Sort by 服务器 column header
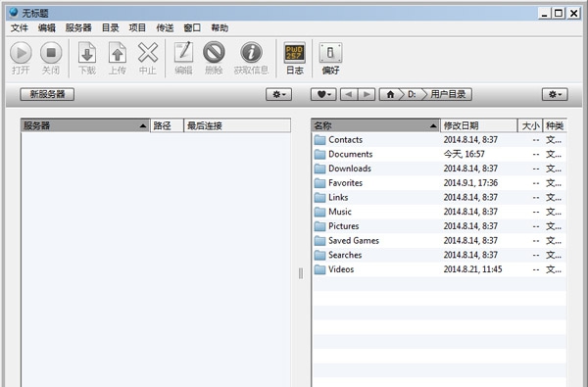Screen dimensions: 588x387 point(85,125)
